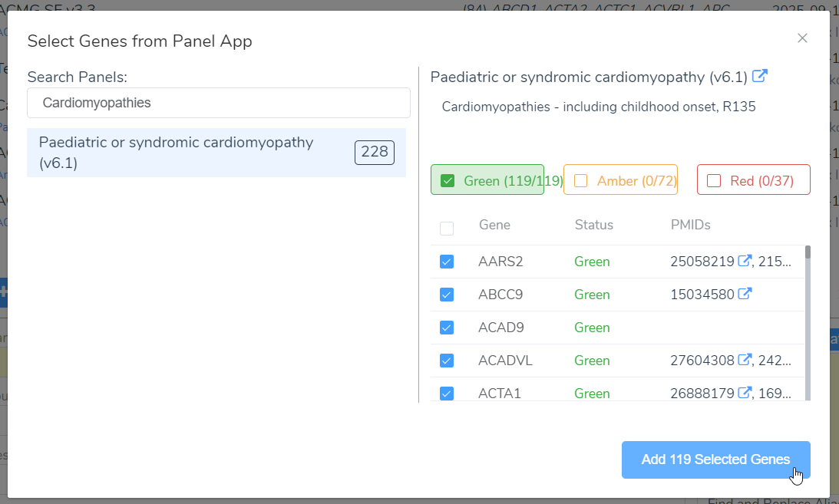Viewport: 839px width, 504px height.
Task: Click the Search Panels input field
Action: [x=218, y=103]
